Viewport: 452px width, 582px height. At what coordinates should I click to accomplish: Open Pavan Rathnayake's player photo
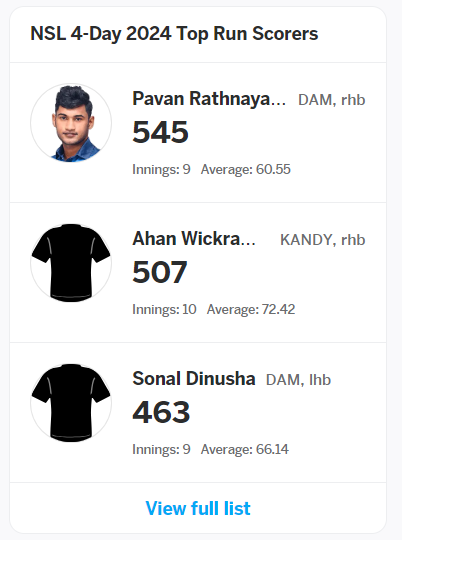pos(71,123)
